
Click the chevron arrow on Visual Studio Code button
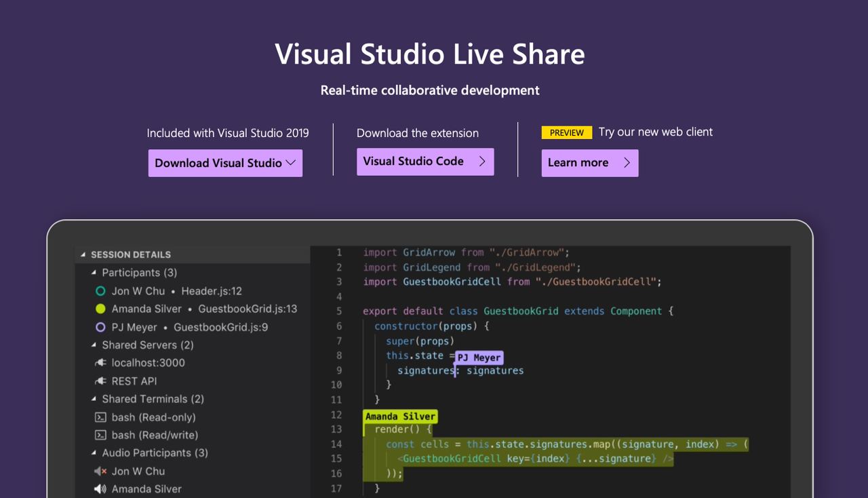pos(482,161)
